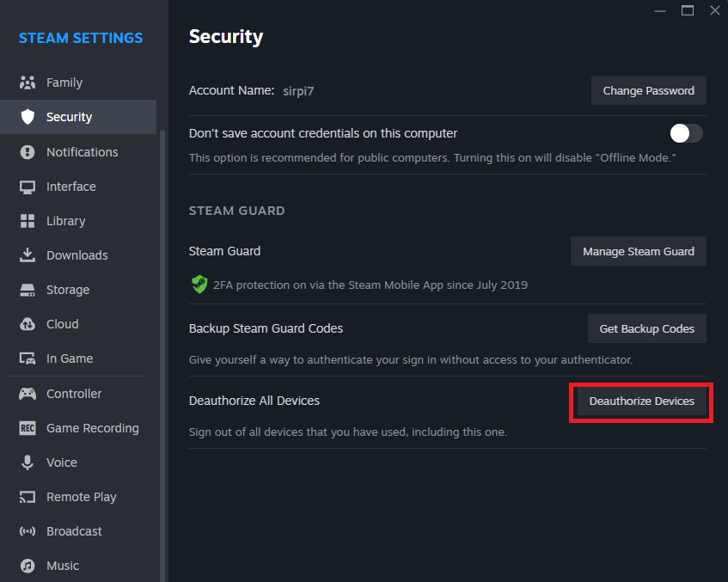This screenshot has height=582, width=728.
Task: Click the Game Recording REC icon
Action: [x=28, y=428]
